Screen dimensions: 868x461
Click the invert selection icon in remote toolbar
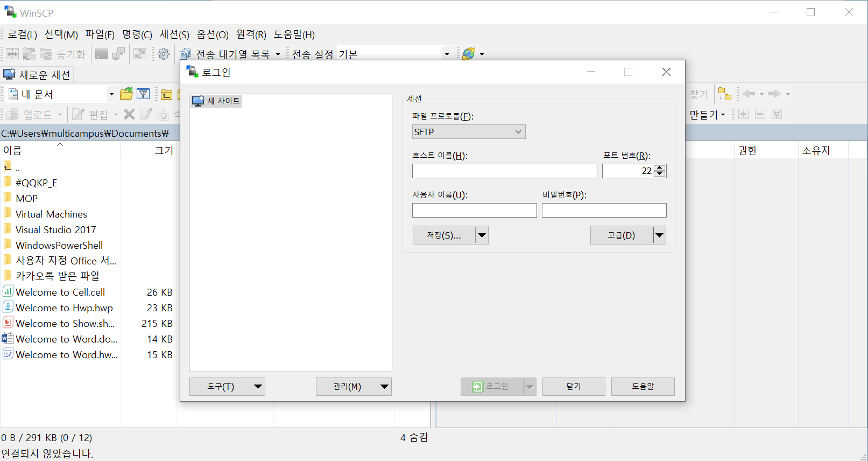tap(777, 114)
